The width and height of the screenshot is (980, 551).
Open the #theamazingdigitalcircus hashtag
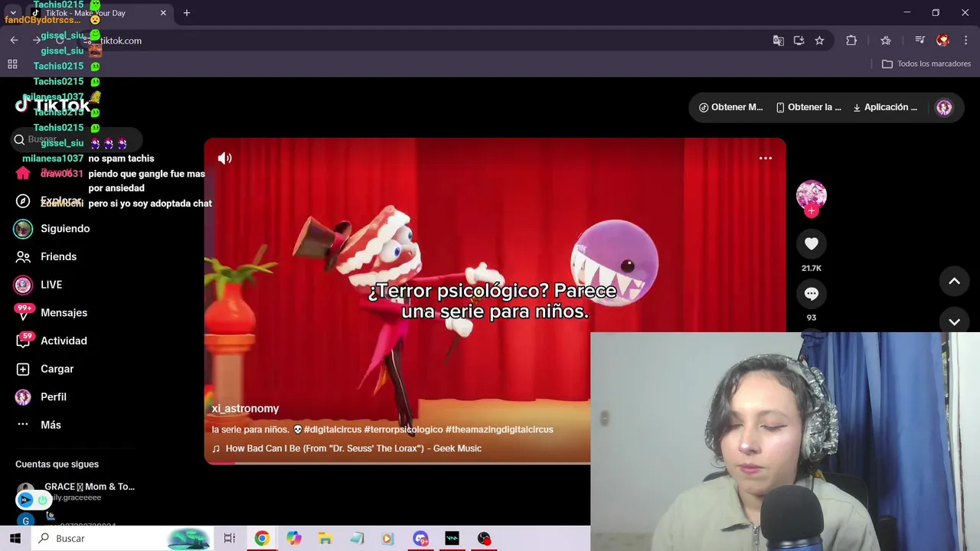(x=499, y=429)
